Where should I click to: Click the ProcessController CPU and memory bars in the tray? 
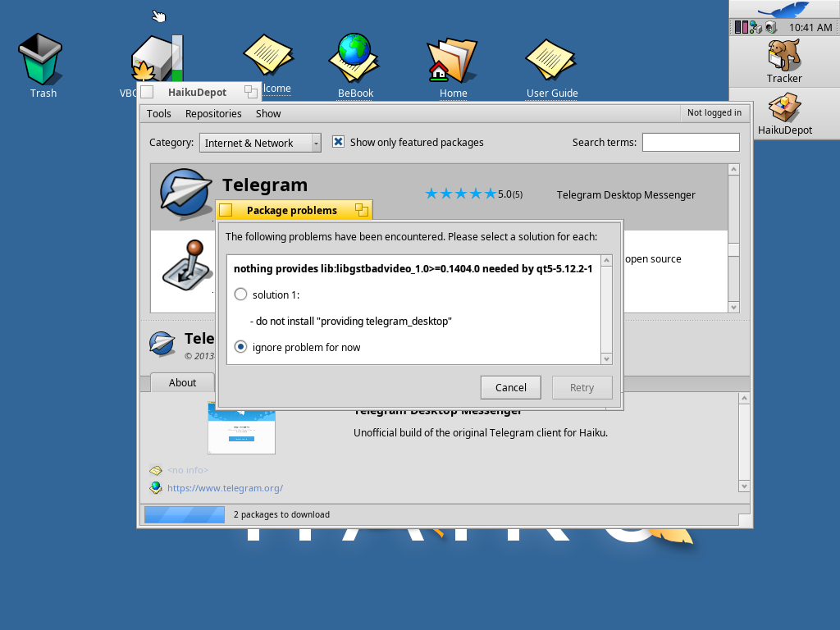pos(741,27)
